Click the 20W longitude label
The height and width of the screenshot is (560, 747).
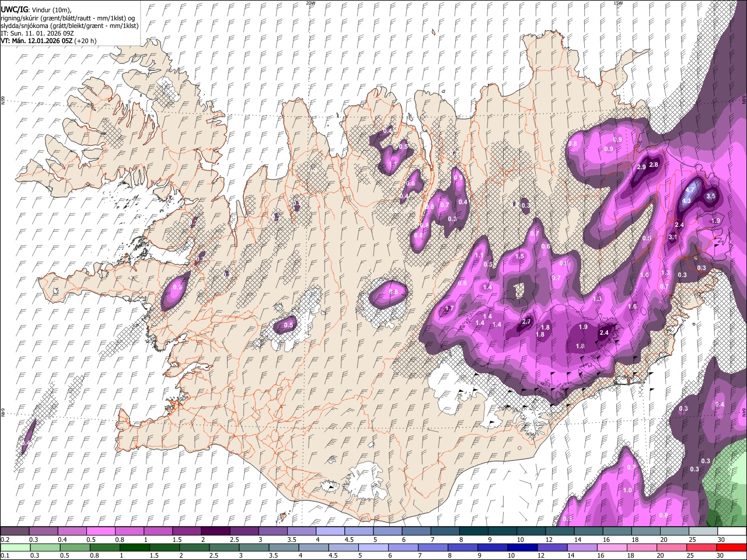(310, 3)
